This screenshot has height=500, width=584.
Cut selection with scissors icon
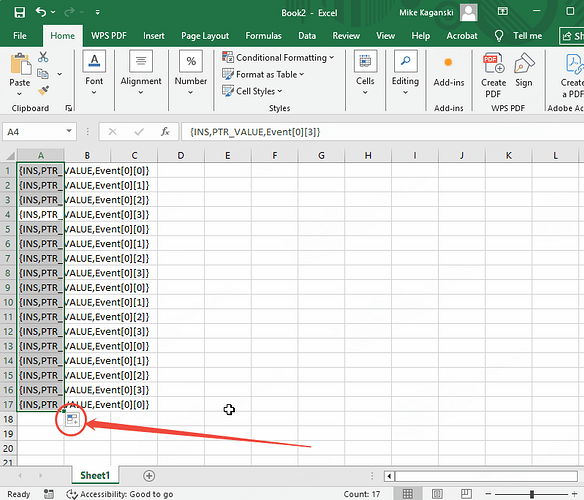pyautogui.click(x=43, y=57)
